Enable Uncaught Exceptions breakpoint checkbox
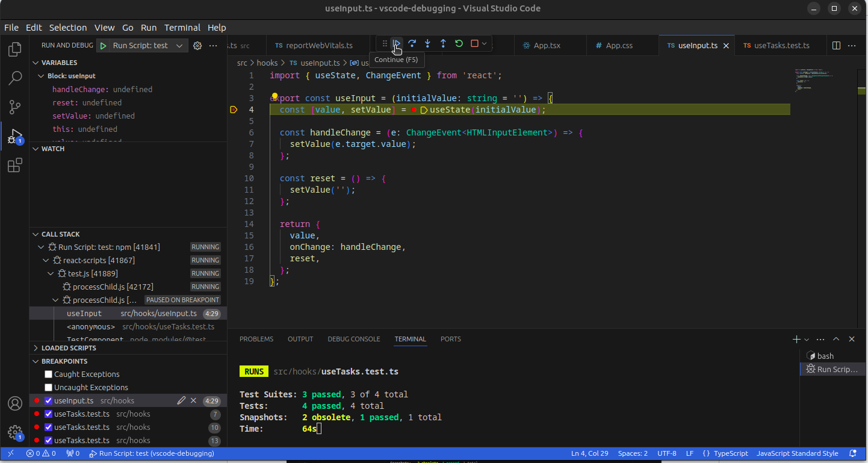 [49, 388]
